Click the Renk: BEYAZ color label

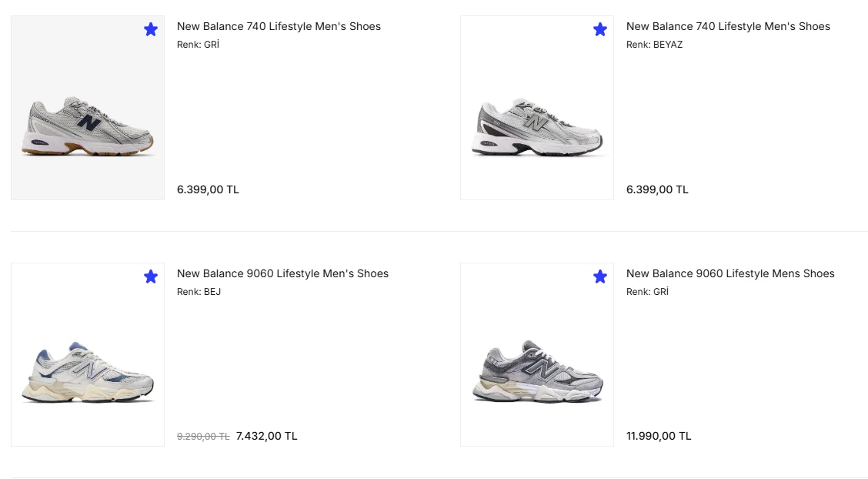pyautogui.click(x=654, y=45)
